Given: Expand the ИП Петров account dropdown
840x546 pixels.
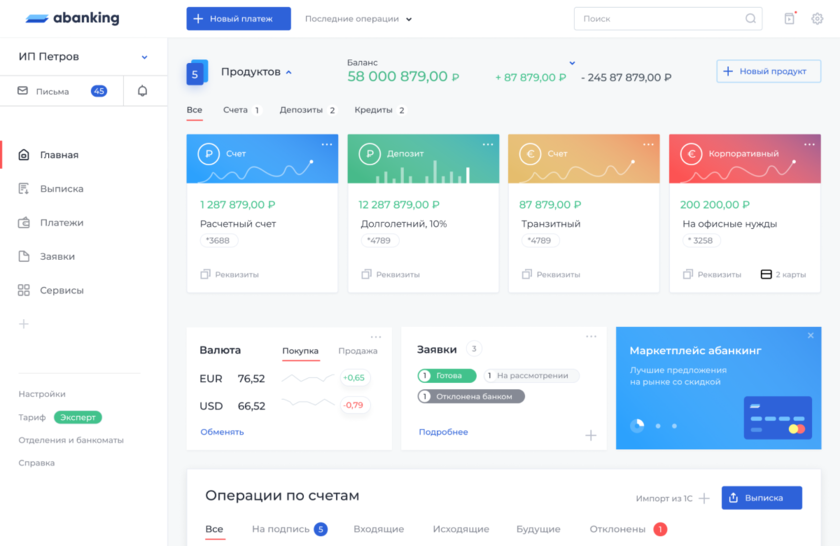Looking at the screenshot, I should point(144,58).
